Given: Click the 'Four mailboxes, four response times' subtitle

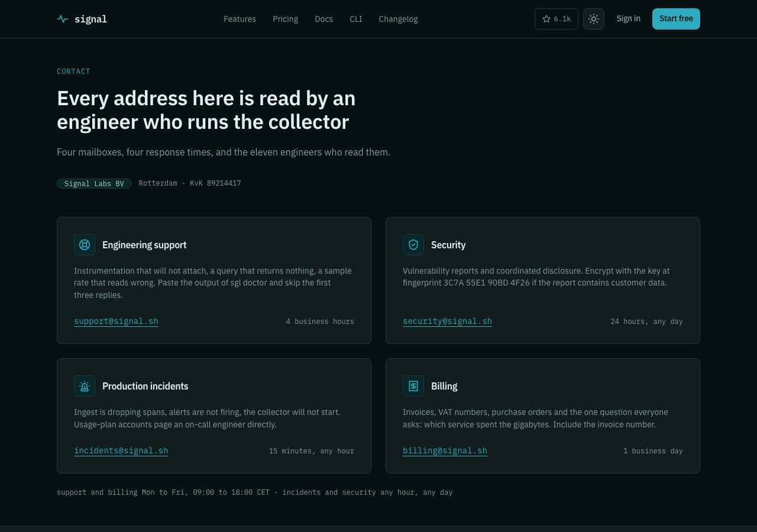Looking at the screenshot, I should point(224,152).
